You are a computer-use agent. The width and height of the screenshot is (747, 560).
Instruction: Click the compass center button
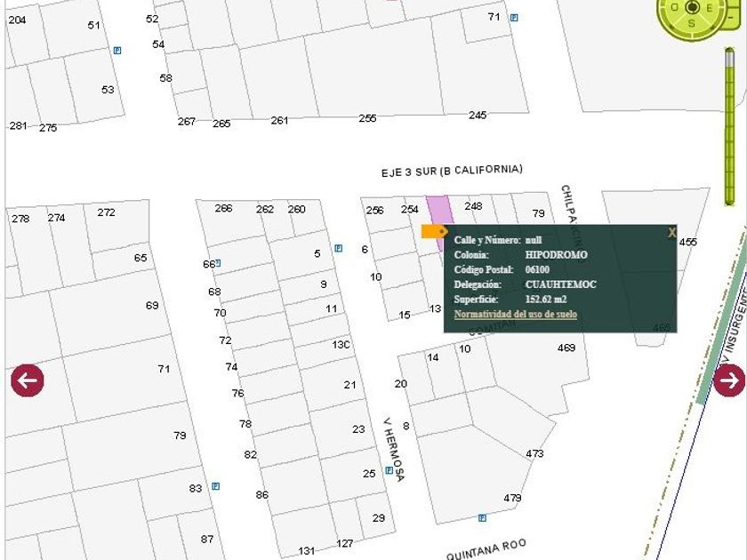point(692,8)
